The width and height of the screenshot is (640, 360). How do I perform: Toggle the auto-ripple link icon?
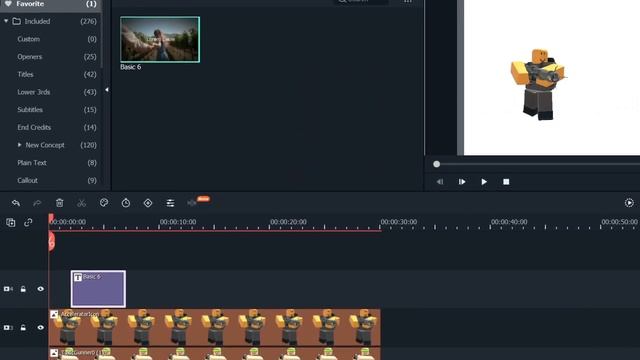click(28, 222)
